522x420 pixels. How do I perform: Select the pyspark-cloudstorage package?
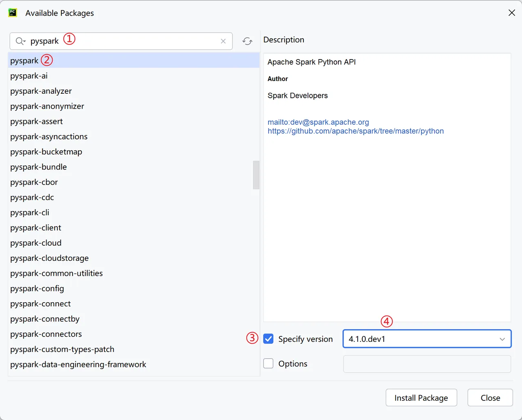134,258
